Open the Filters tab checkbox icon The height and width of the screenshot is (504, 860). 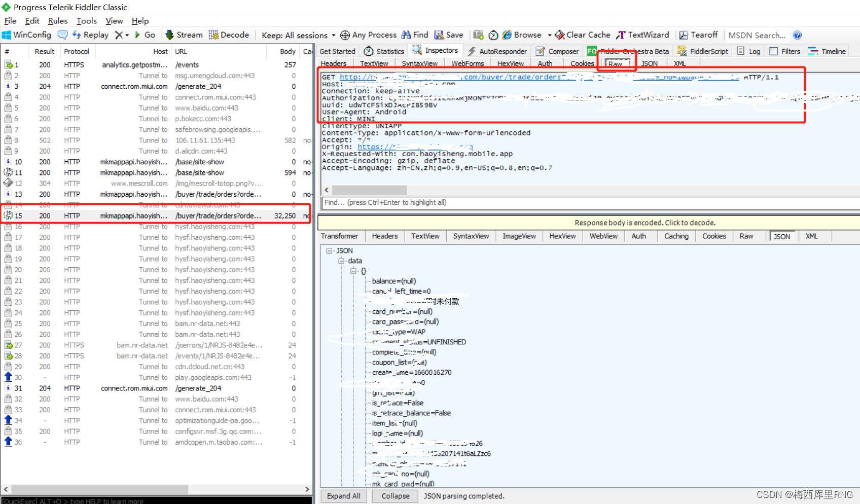click(x=774, y=51)
